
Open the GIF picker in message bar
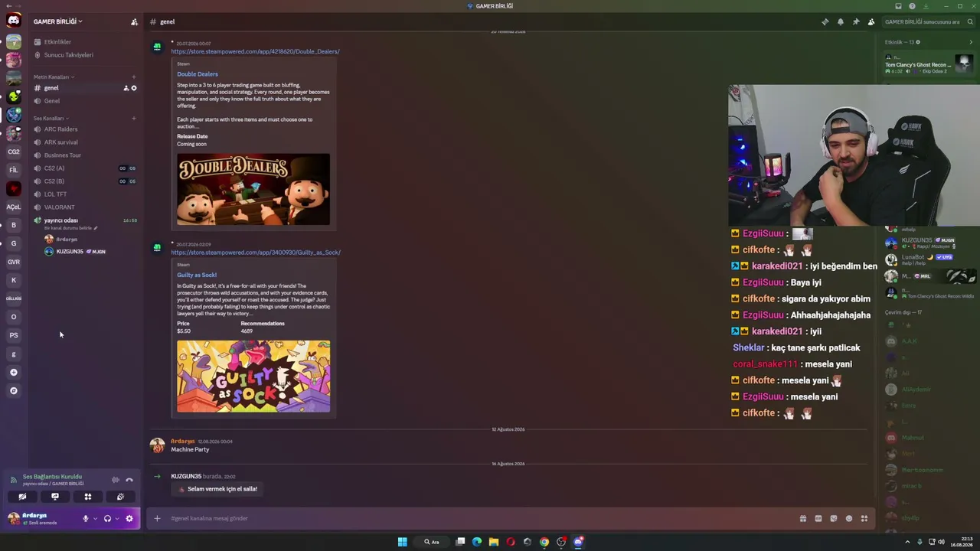coord(818,518)
